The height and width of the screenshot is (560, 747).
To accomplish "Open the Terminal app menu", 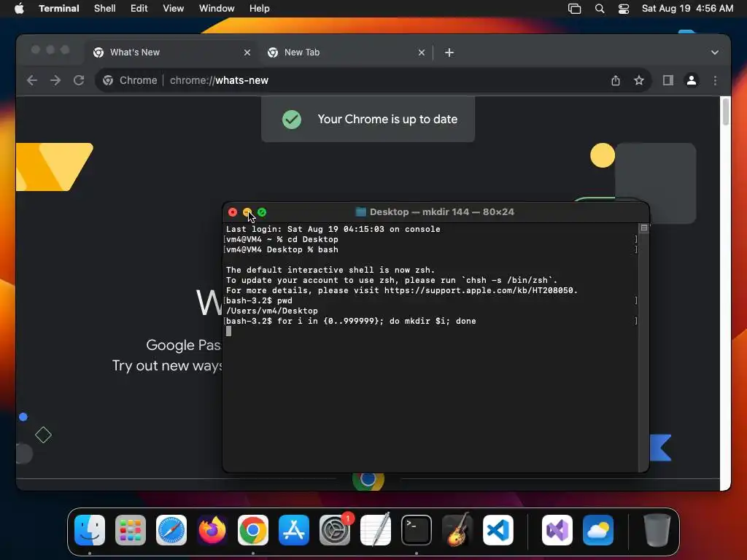I will click(x=58, y=8).
